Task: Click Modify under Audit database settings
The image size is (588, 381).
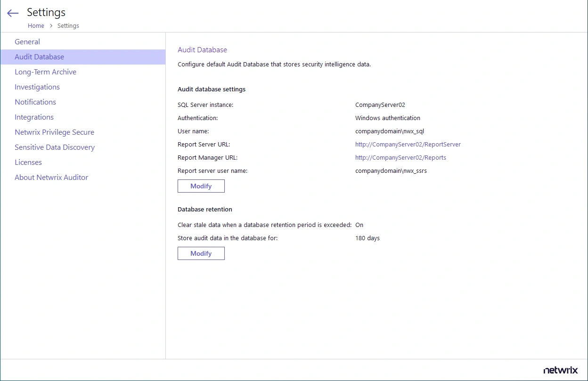Action: [x=201, y=186]
